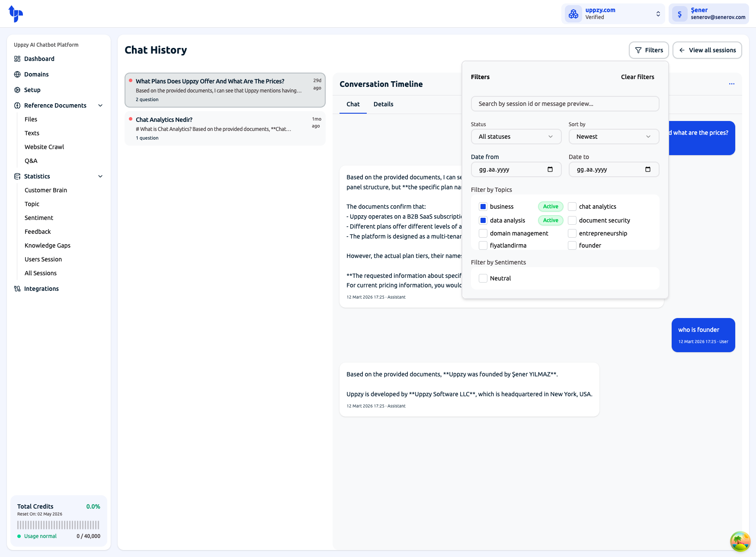Uncheck the business topic checkbox
The height and width of the screenshot is (557, 756).
click(x=483, y=207)
